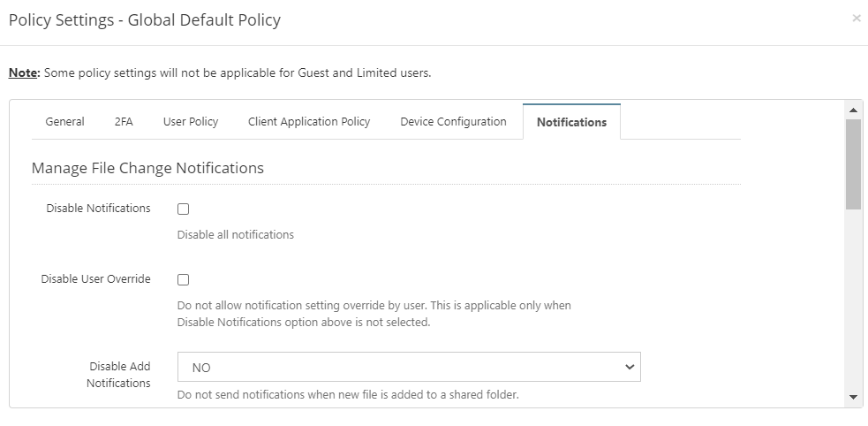The height and width of the screenshot is (426, 868).
Task: Click the Manage File Change Notifications heading
Action: click(x=147, y=167)
